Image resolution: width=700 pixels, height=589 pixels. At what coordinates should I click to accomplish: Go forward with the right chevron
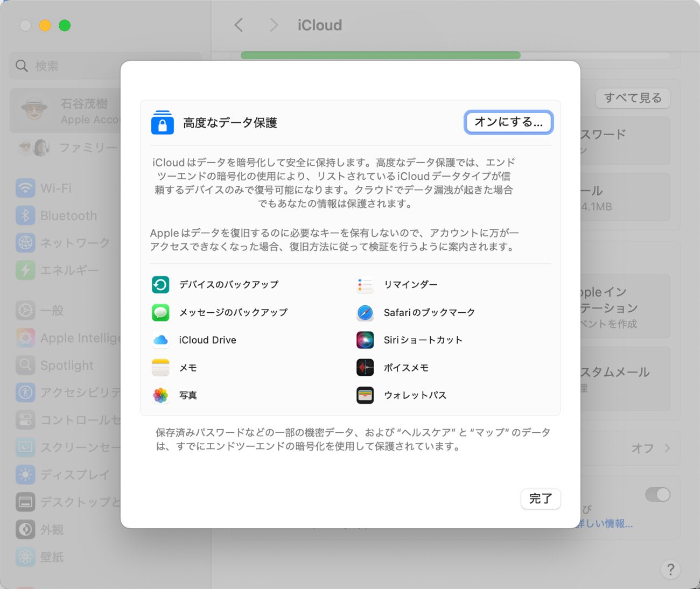click(x=274, y=25)
